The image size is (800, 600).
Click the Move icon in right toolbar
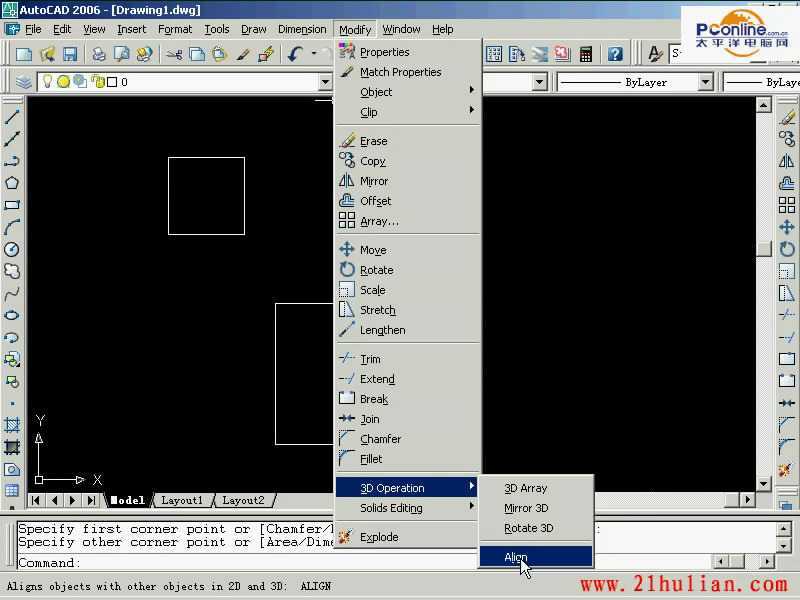pos(787,227)
